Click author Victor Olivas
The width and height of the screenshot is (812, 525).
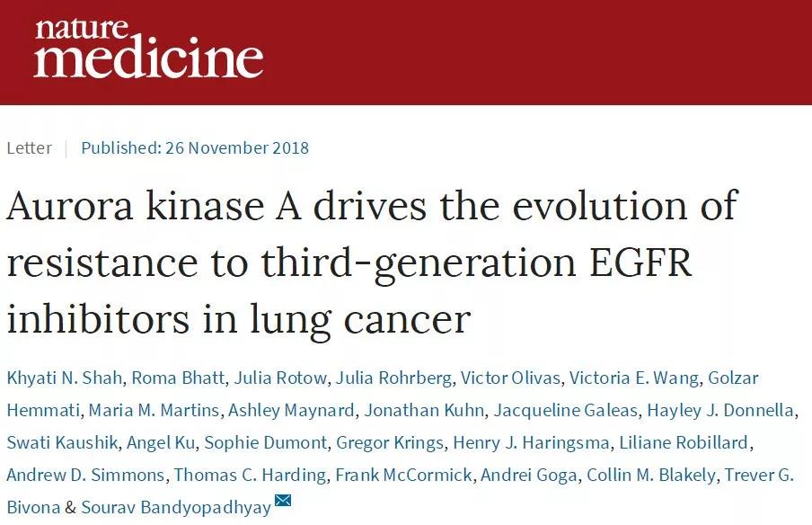(510, 378)
